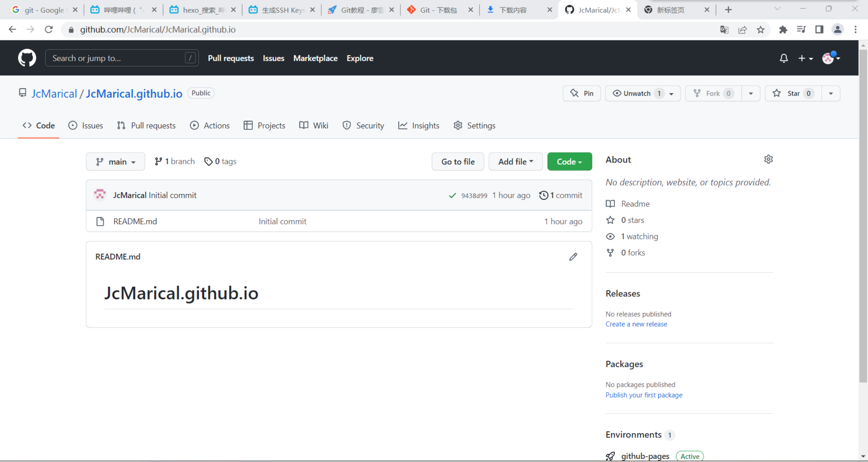
Task: Open the tab search chevron
Action: pos(777,8)
